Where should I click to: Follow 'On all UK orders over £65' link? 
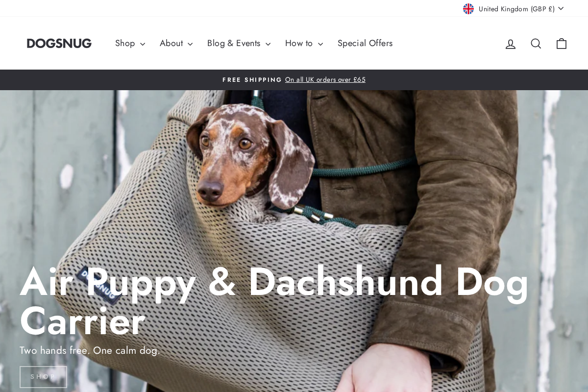pyautogui.click(x=325, y=80)
